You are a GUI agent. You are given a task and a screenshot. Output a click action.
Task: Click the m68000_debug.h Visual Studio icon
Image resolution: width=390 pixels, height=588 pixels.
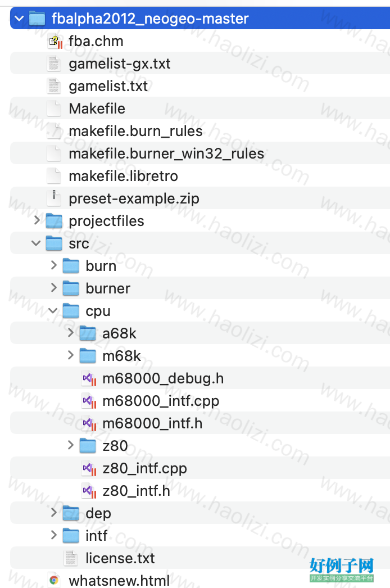tap(89, 379)
